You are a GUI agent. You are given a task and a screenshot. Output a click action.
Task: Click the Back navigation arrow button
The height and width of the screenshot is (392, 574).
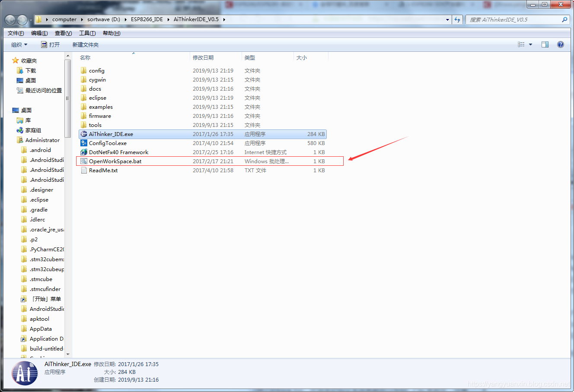pyautogui.click(x=10, y=20)
